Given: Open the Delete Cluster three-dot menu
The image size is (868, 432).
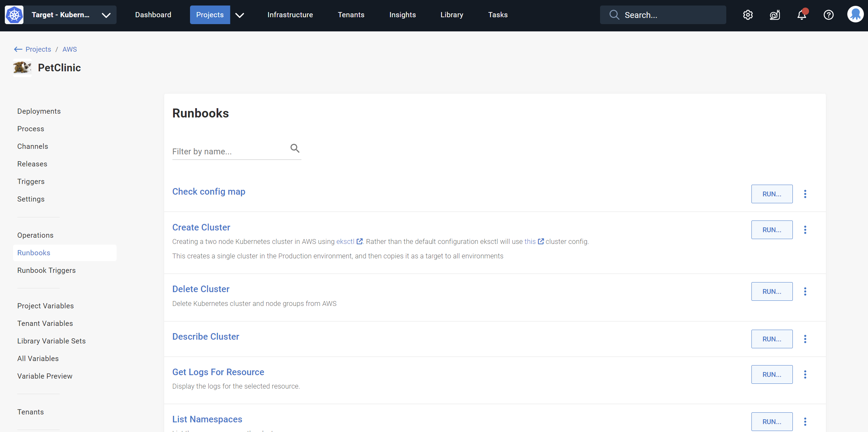Looking at the screenshot, I should coord(805,291).
